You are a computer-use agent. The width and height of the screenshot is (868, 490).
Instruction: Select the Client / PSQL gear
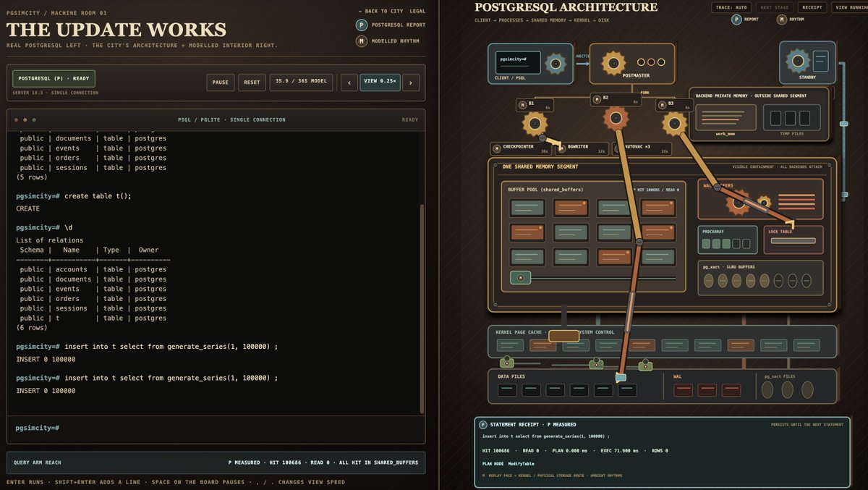click(556, 64)
